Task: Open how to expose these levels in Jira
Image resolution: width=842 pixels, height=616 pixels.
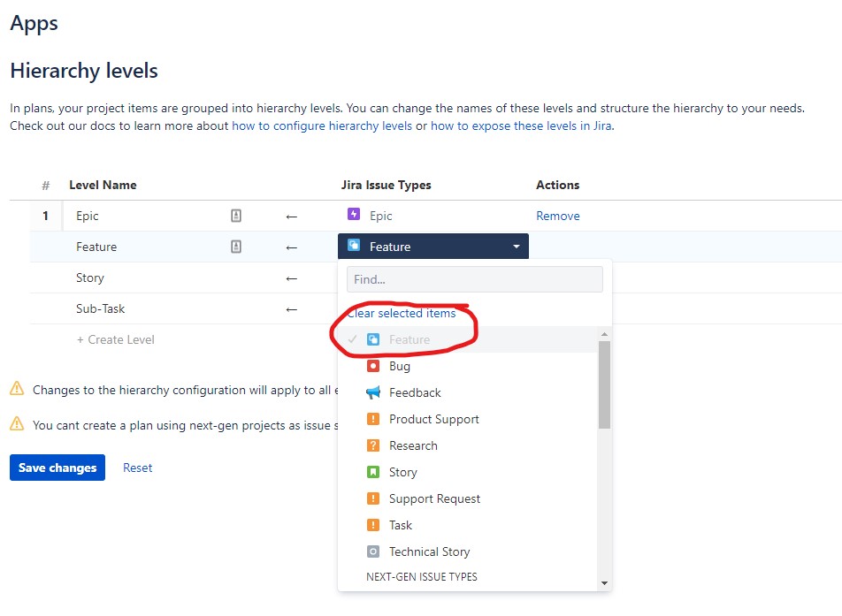Action: 521,125
